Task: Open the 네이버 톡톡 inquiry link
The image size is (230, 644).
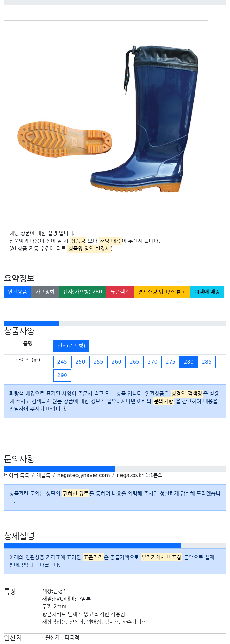Action: tap(17, 475)
